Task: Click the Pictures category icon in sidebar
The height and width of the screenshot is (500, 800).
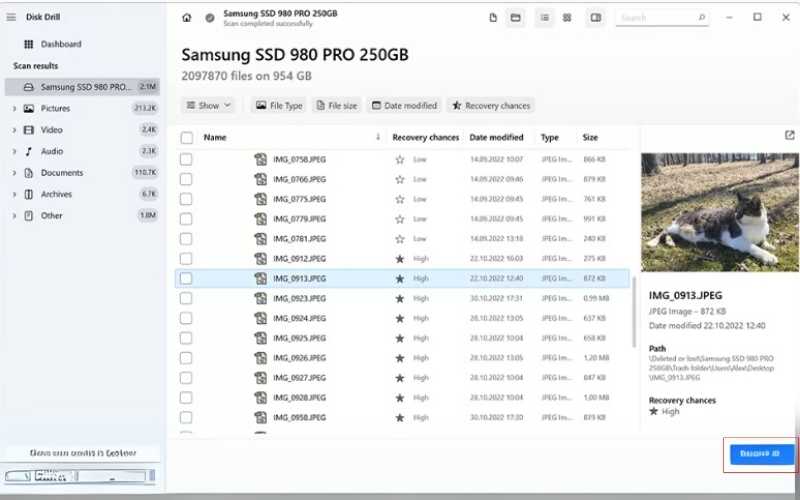Action: click(29, 109)
